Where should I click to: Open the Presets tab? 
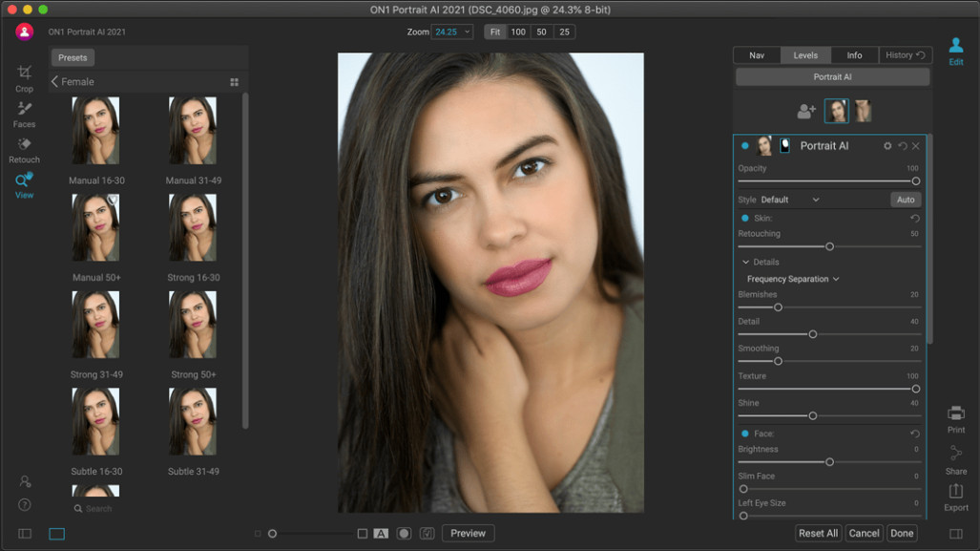click(73, 57)
